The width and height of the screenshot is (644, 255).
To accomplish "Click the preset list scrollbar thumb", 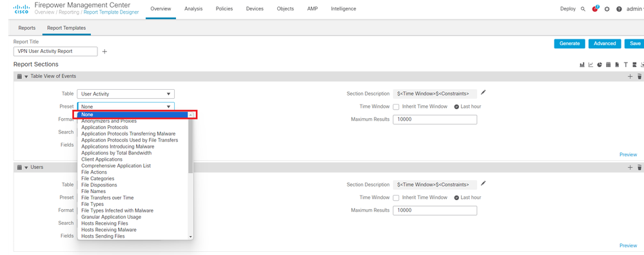I will click(191, 146).
